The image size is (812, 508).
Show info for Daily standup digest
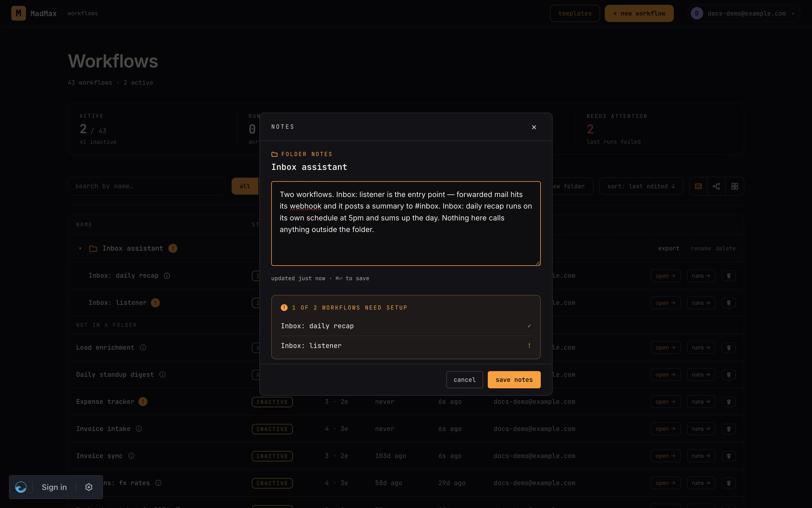162,375
